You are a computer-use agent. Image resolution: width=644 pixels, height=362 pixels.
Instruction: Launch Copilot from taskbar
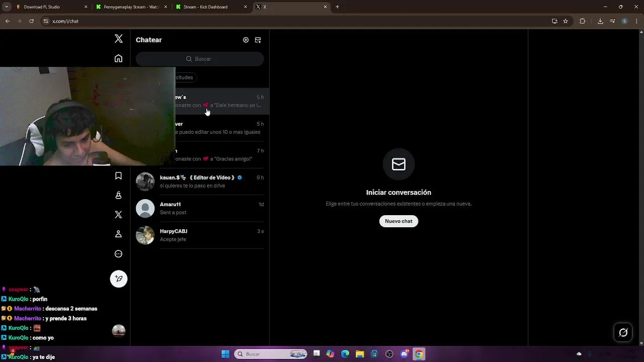click(331, 354)
